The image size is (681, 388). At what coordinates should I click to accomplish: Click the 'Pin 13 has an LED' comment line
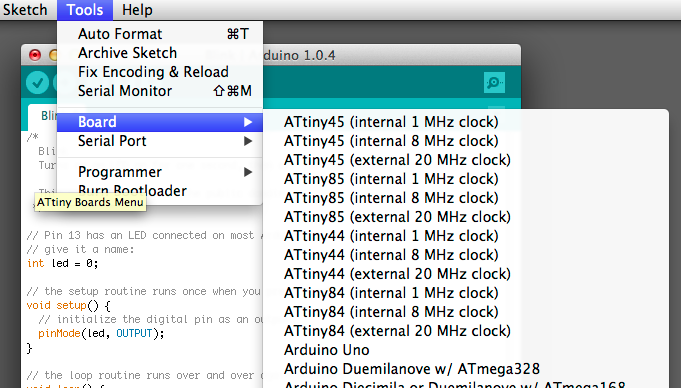tap(145, 235)
